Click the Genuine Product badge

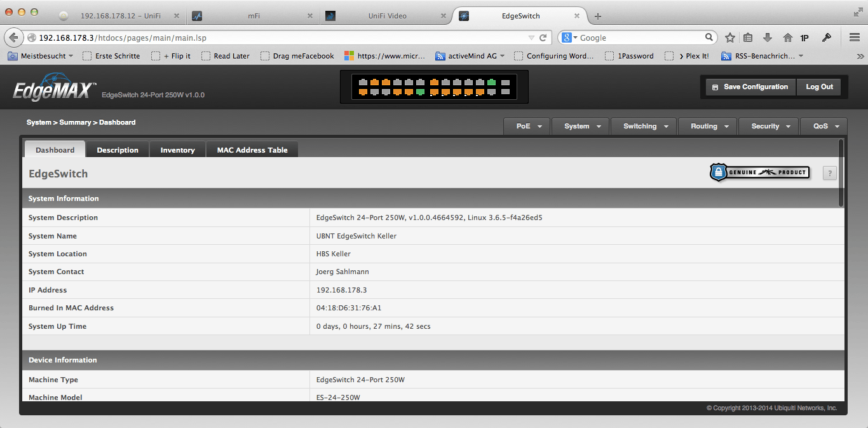[x=760, y=172]
